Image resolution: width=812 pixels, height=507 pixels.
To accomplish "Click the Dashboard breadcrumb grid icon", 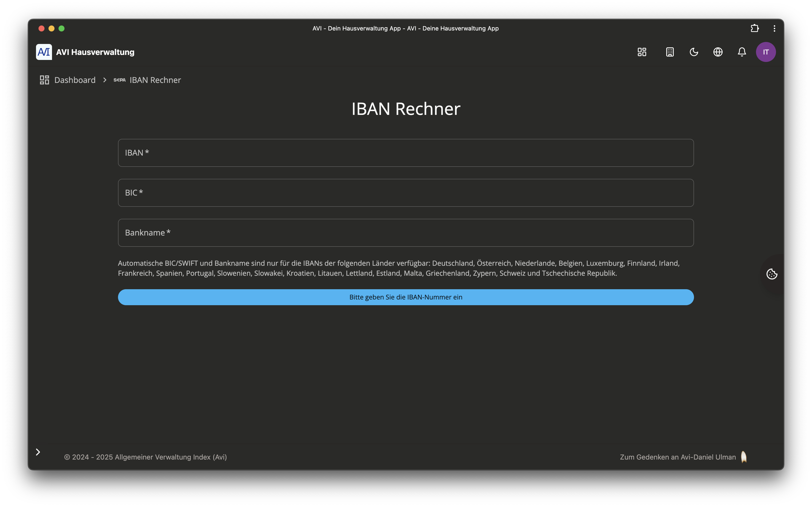I will (x=44, y=80).
